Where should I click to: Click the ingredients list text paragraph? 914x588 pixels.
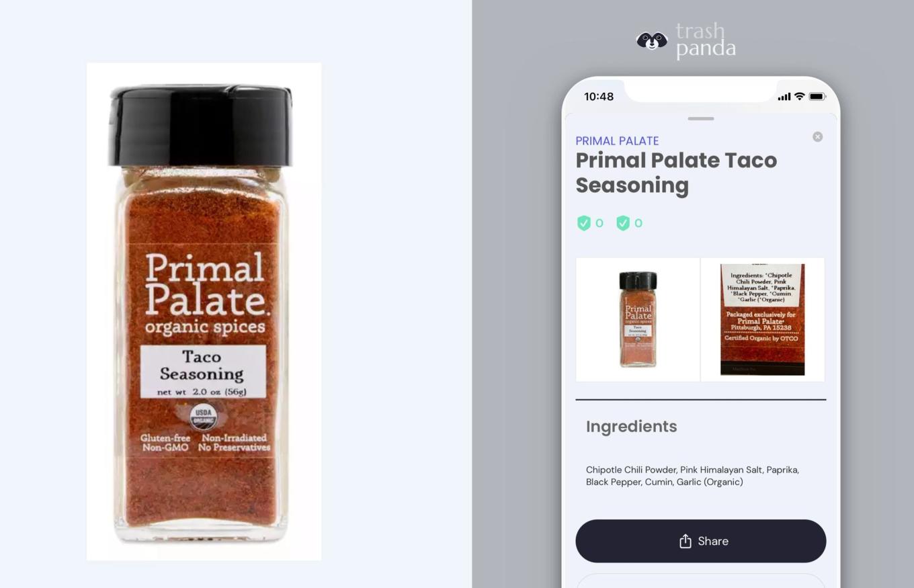[692, 476]
